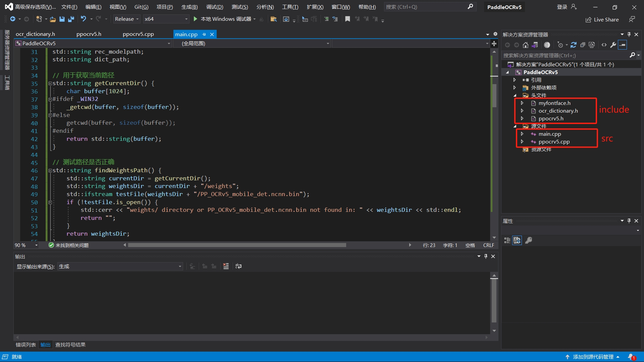Click the sync refresh icon in solution explorer
Screen dimensions: 644x362
(x=574, y=45)
